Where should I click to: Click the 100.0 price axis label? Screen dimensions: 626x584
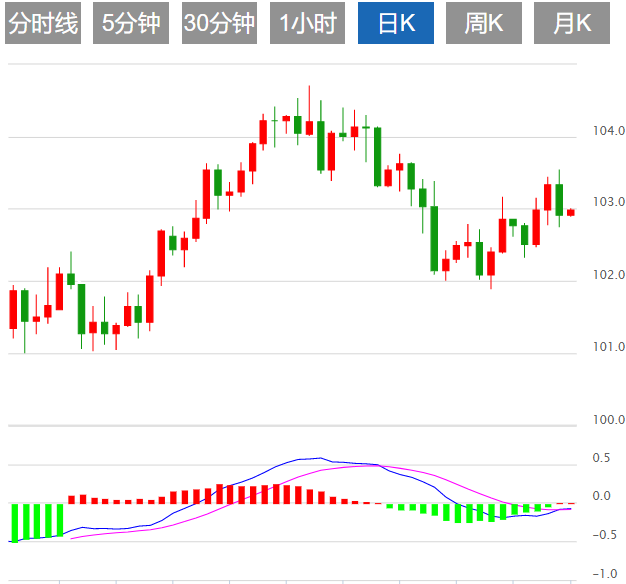(609, 420)
